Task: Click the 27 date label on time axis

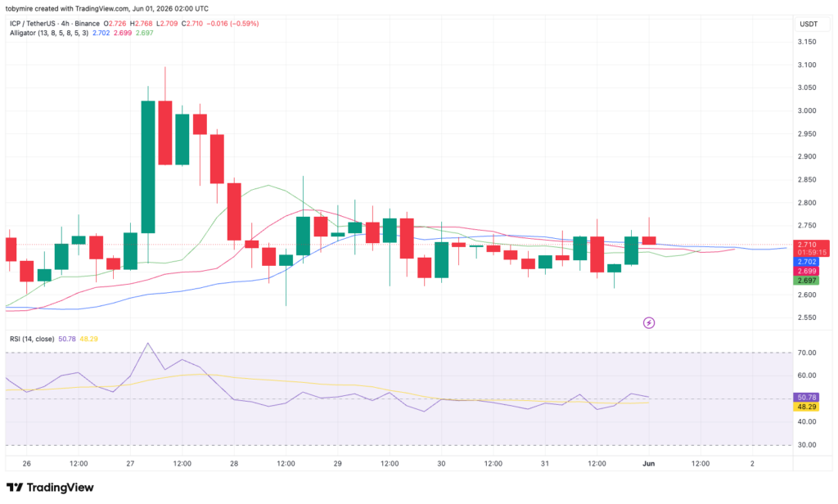Action: [130, 464]
